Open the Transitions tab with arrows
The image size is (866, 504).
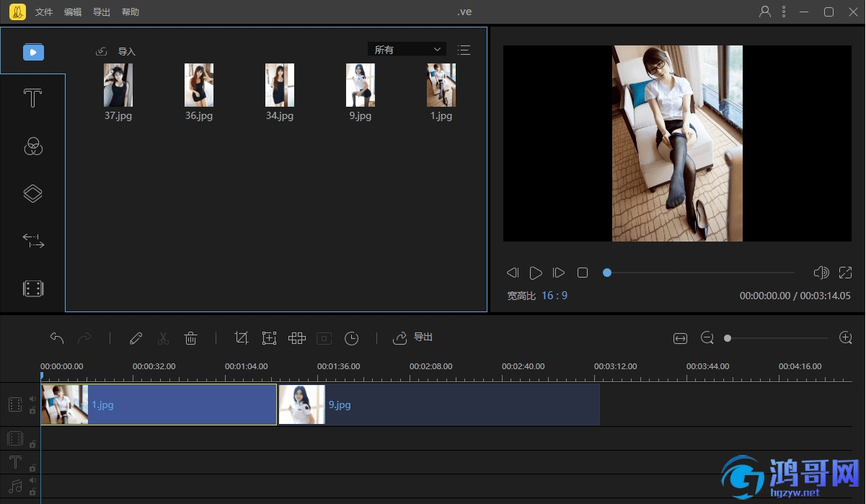click(33, 240)
